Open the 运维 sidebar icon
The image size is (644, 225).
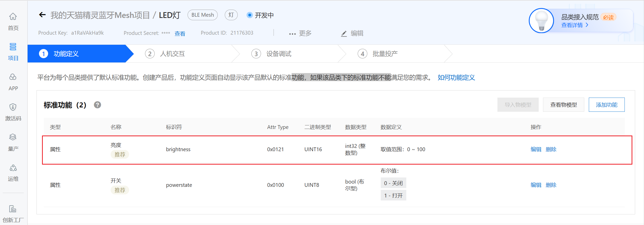(x=13, y=168)
